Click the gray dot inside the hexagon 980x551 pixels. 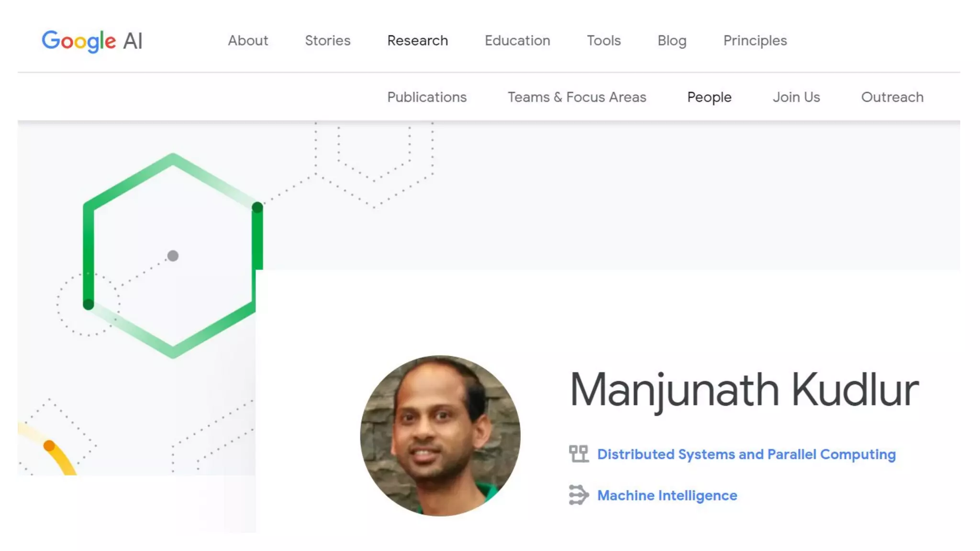[x=173, y=256]
